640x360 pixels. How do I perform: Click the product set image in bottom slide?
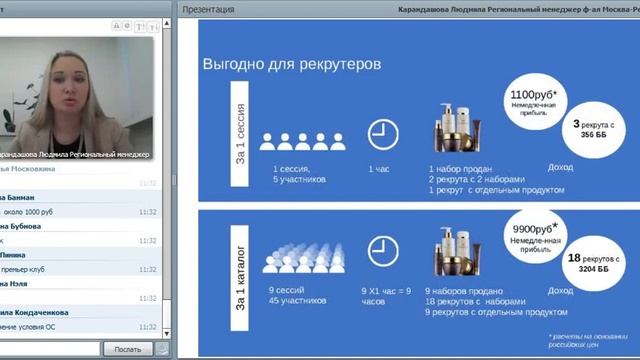pos(458,251)
